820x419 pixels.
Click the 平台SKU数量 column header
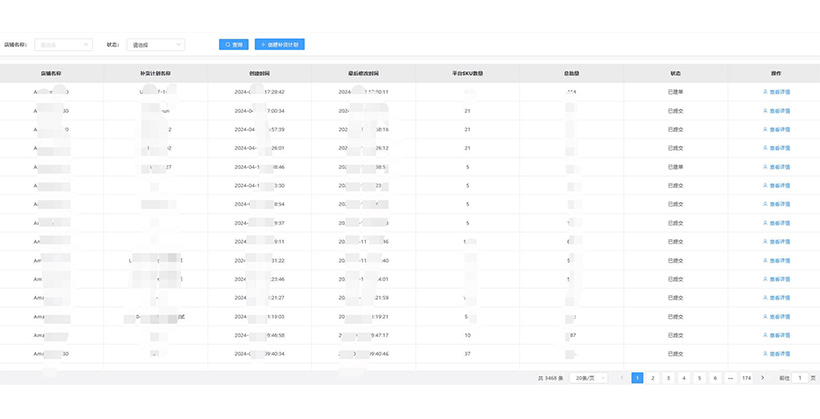pos(467,73)
